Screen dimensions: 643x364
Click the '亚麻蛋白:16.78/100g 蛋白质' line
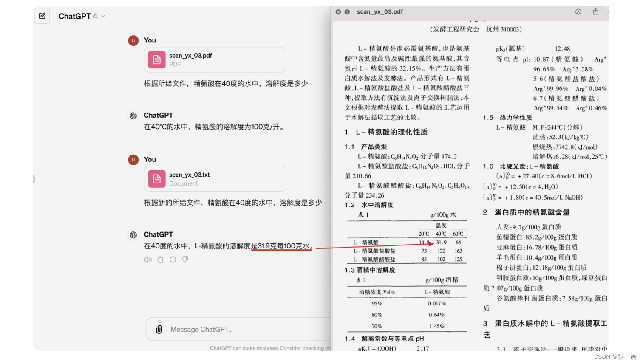tap(537, 248)
